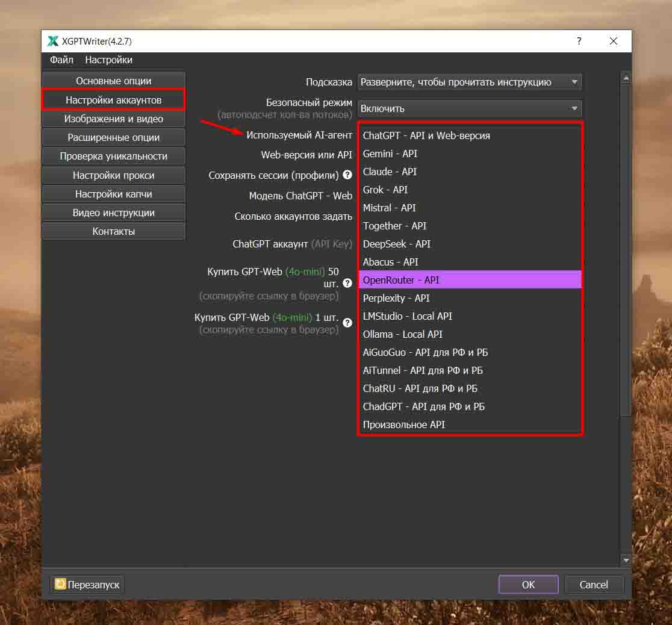Open the Безопасный режим dropdown
Viewport: 672px width, 625px height.
(x=470, y=108)
